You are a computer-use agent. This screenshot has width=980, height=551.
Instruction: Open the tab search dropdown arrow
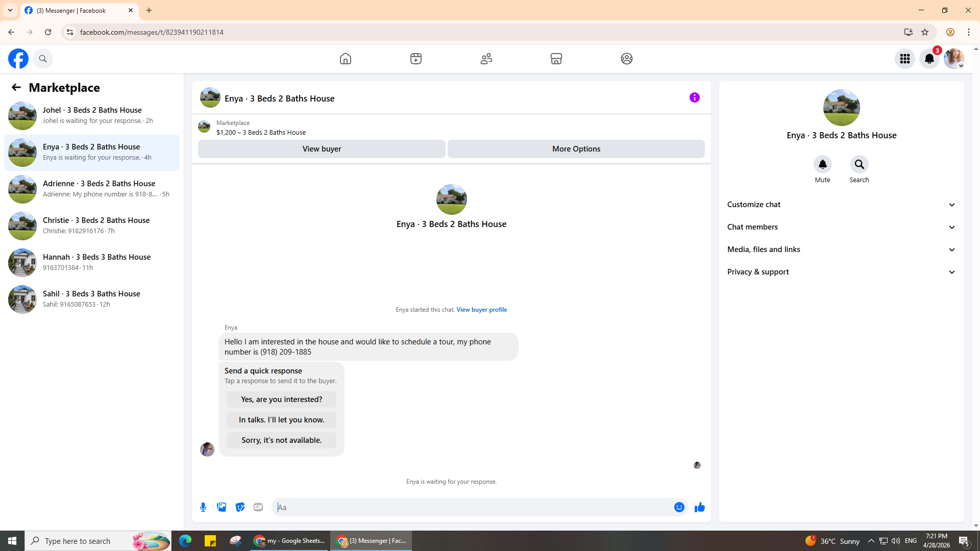click(10, 10)
